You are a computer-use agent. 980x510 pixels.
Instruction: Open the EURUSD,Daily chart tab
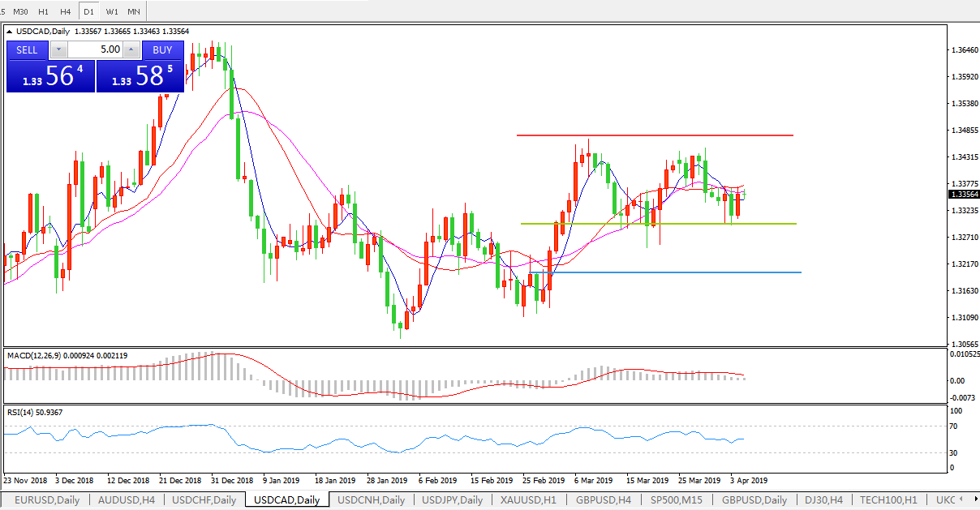pyautogui.click(x=47, y=500)
